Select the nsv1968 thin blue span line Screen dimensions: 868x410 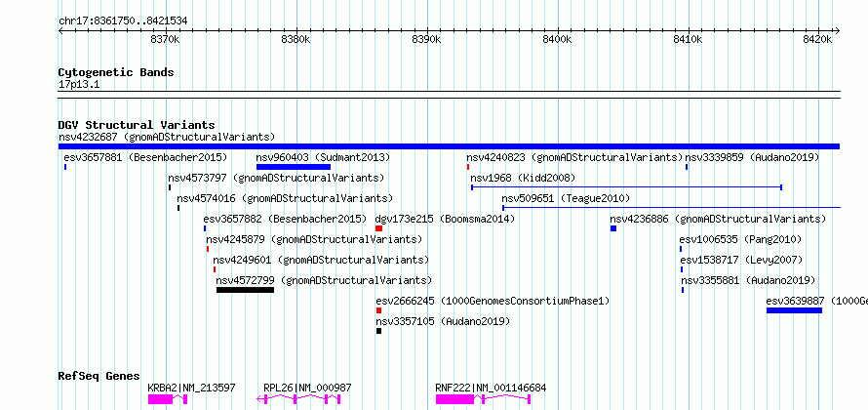[626, 187]
